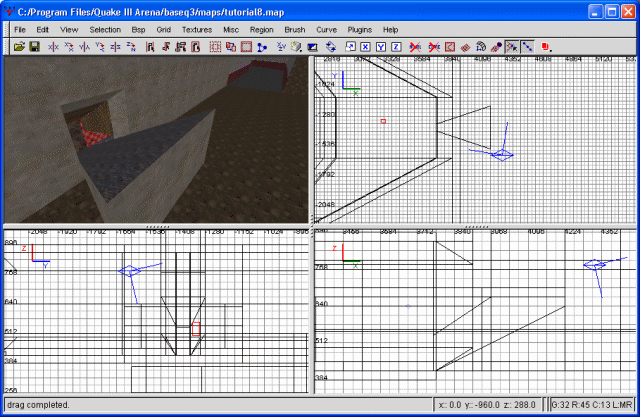
Task: Click the x y z coordinates readout
Action: (x=487, y=405)
